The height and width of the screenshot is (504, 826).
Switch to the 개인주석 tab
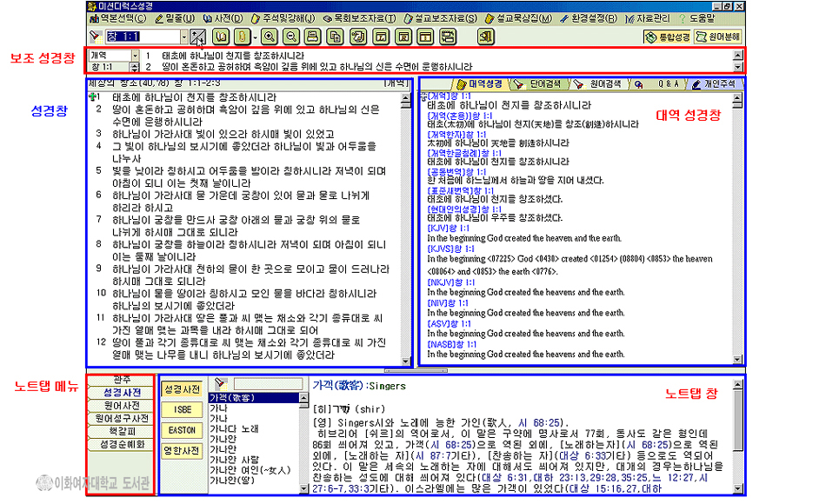pyautogui.click(x=716, y=83)
